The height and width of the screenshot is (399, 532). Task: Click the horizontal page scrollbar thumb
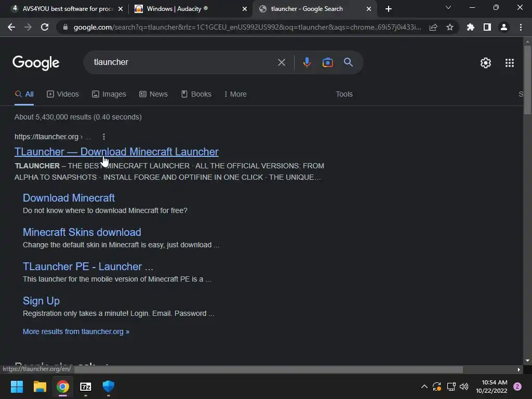click(x=269, y=369)
